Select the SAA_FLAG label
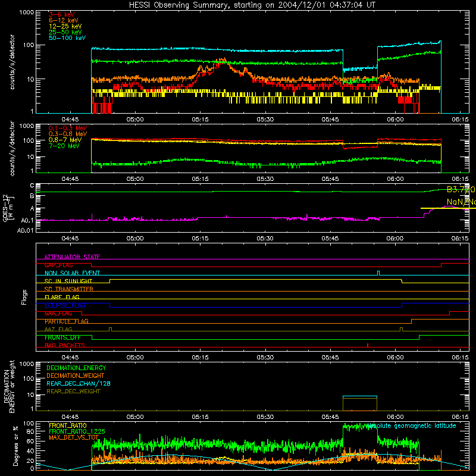 58,314
